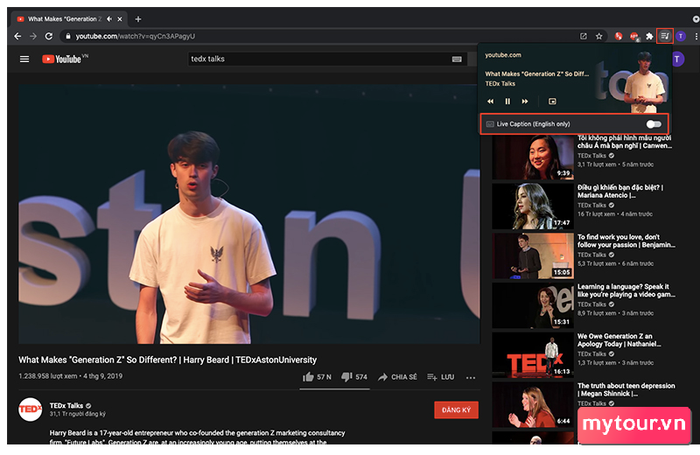The height and width of the screenshot is (455, 700).
Task: Open the 9:39 video thumbnail
Action: 533,157
